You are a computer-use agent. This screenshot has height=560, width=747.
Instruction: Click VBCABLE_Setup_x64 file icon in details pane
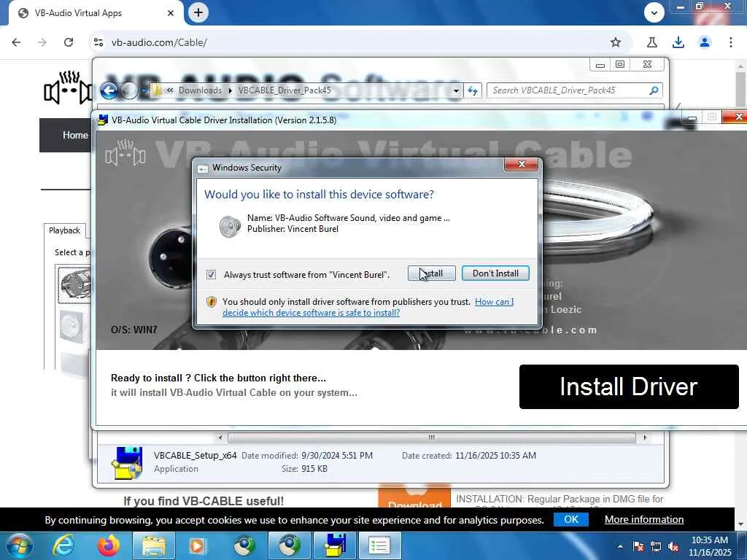127,462
